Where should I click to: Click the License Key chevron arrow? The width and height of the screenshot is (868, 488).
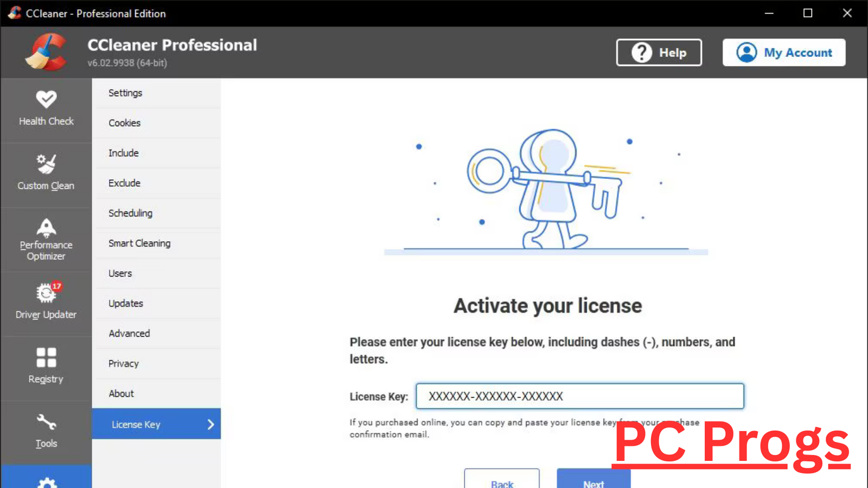coord(211,425)
